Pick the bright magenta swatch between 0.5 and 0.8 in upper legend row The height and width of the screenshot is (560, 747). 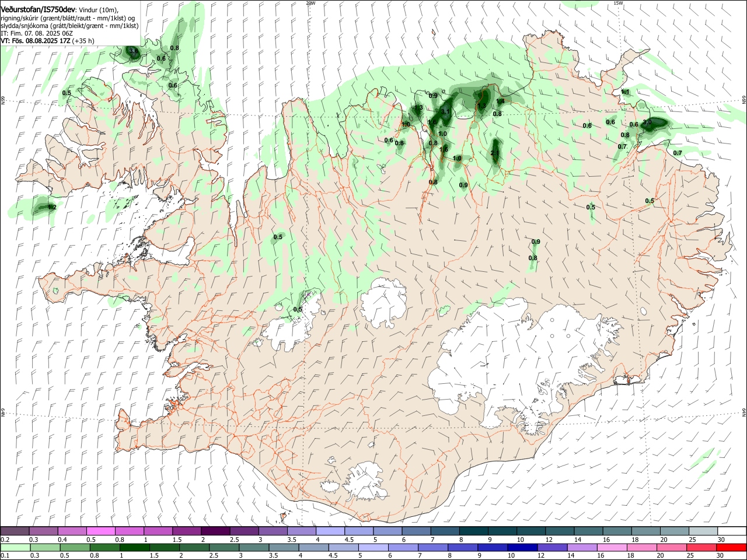pos(101,531)
